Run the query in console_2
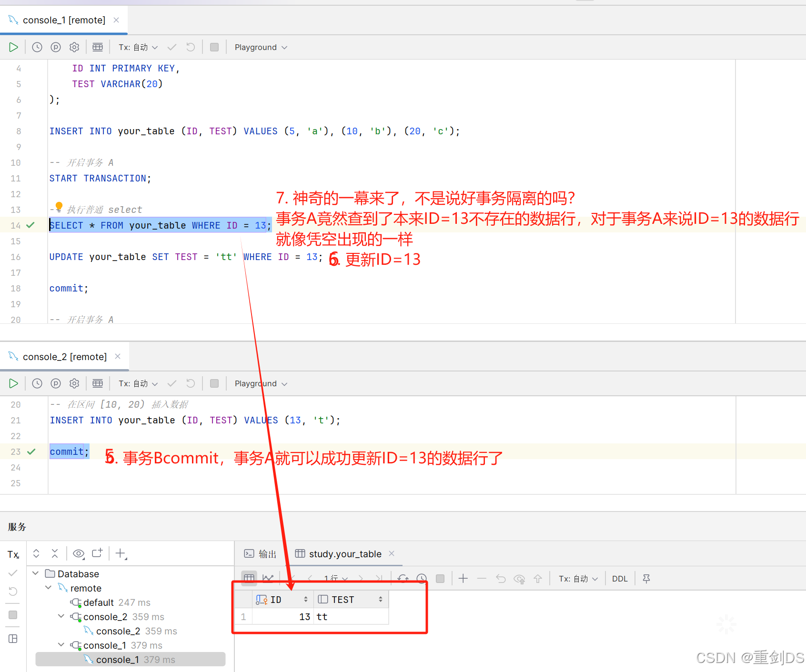 [13, 383]
